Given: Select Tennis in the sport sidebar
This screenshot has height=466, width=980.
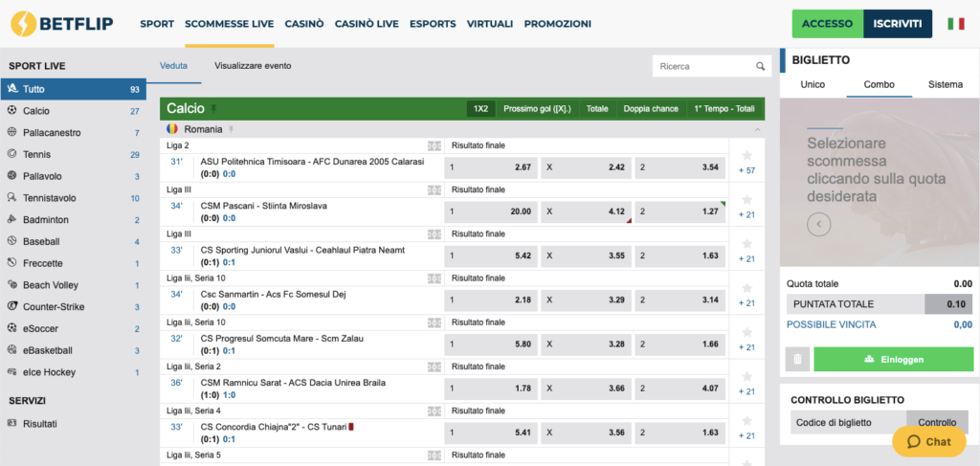Looking at the screenshot, I should pyautogui.click(x=73, y=154).
